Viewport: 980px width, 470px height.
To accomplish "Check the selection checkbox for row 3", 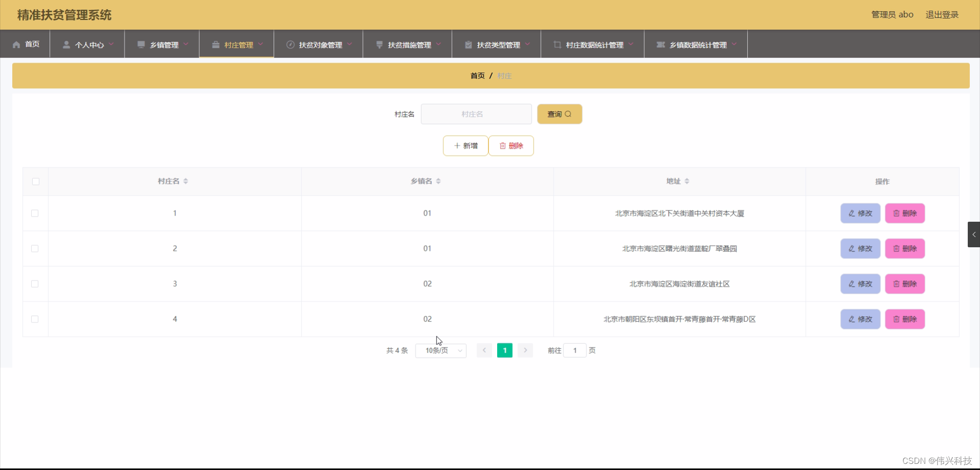I will tap(35, 284).
